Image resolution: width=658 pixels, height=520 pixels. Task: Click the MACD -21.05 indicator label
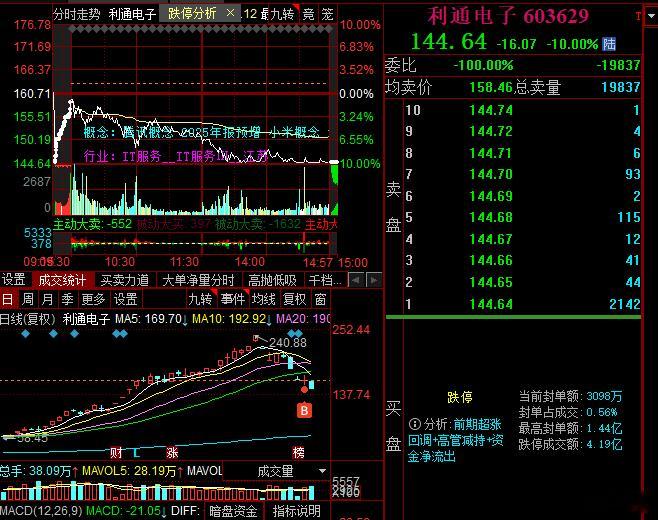(123, 511)
